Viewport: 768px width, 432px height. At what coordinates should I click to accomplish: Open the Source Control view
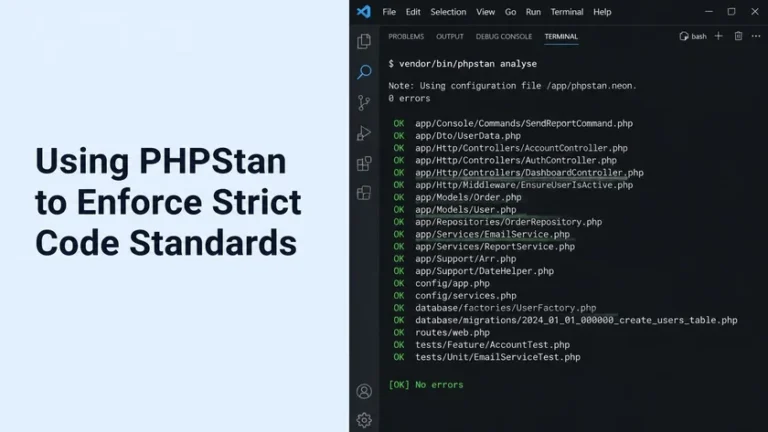tap(364, 103)
